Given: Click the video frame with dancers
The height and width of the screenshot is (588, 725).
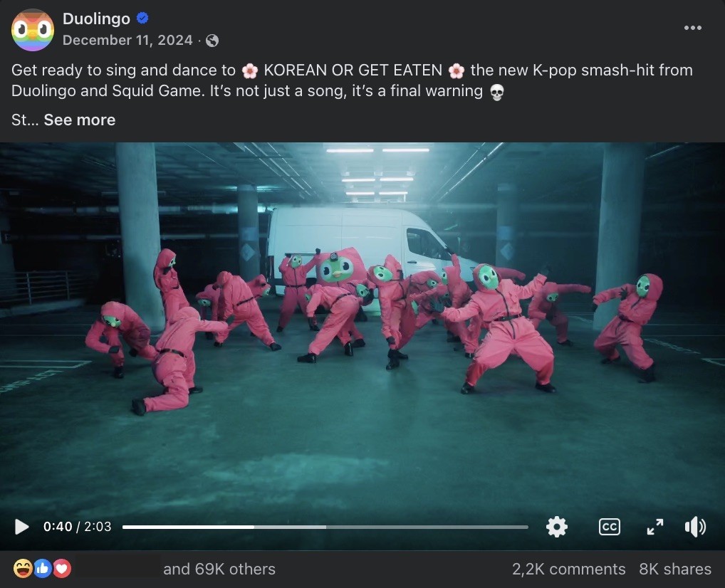Looking at the screenshot, I should pyautogui.click(x=362, y=324).
